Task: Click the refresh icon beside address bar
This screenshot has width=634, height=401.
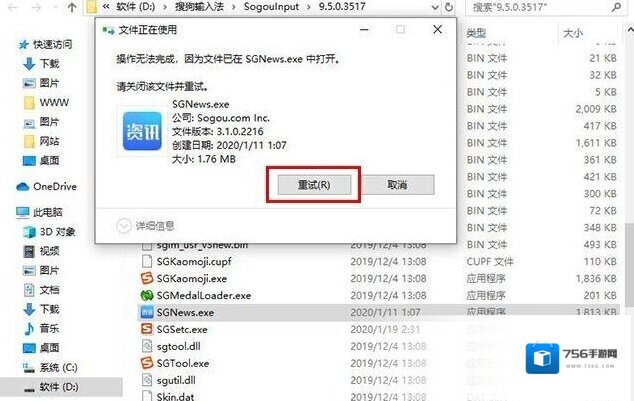Action: 448,7
